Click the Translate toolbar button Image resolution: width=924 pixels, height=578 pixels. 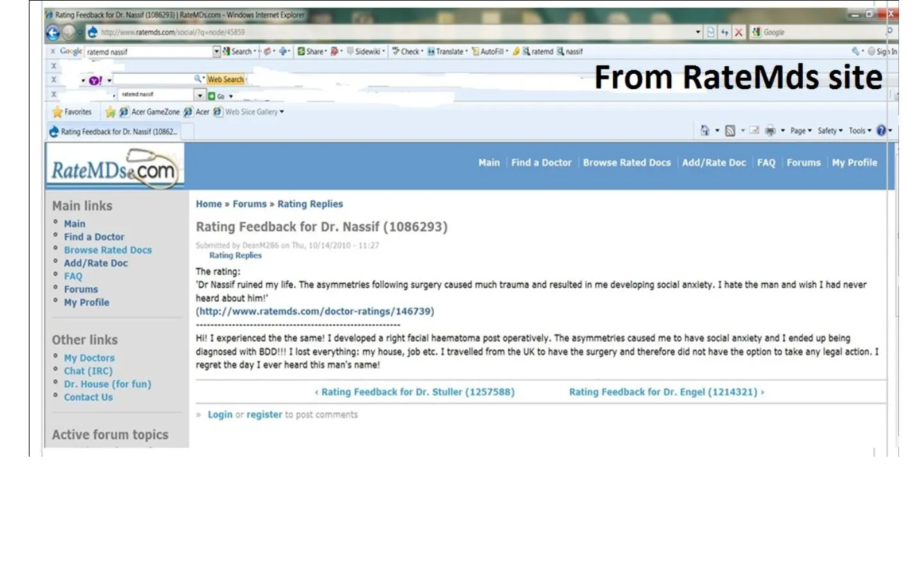[447, 51]
